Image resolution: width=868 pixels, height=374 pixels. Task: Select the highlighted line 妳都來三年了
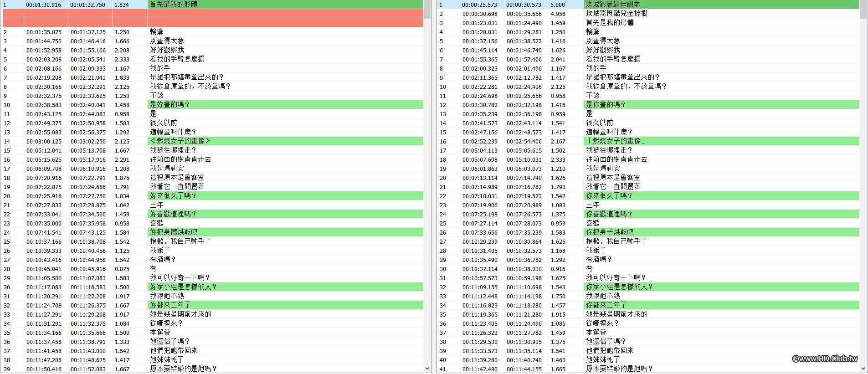285,305
